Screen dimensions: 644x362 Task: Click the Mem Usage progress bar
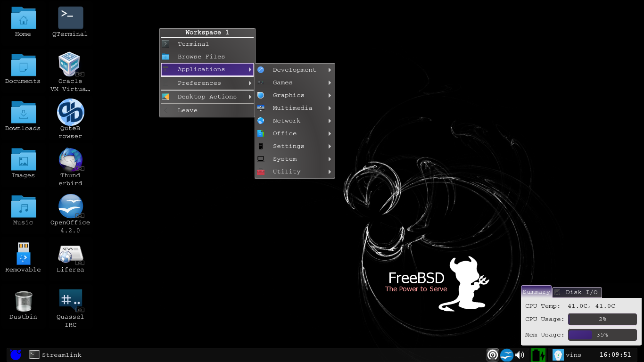(x=603, y=335)
